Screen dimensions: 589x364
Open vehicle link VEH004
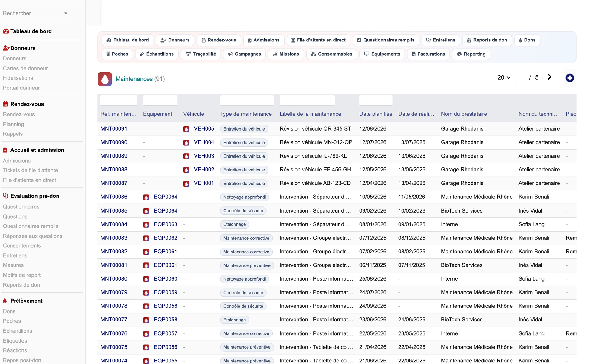(x=204, y=142)
